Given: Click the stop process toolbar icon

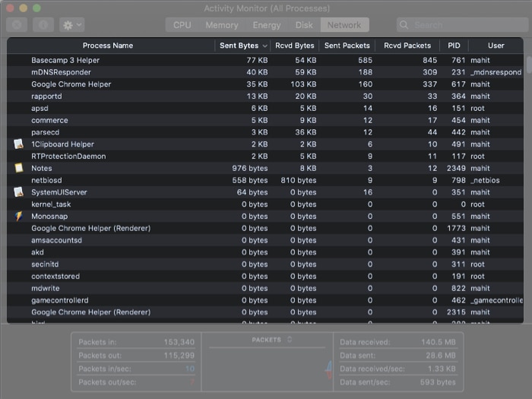Looking at the screenshot, I should (x=17, y=25).
